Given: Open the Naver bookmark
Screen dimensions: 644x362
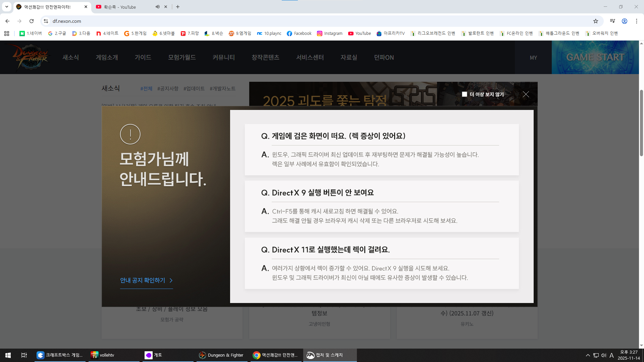Looking at the screenshot, I should (x=31, y=34).
